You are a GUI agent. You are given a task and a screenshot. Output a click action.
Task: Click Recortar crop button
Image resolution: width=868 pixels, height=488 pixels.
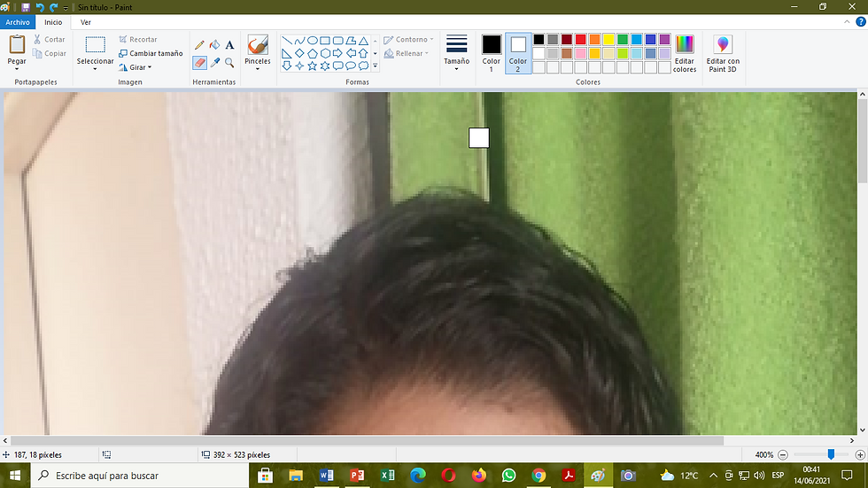coord(138,39)
